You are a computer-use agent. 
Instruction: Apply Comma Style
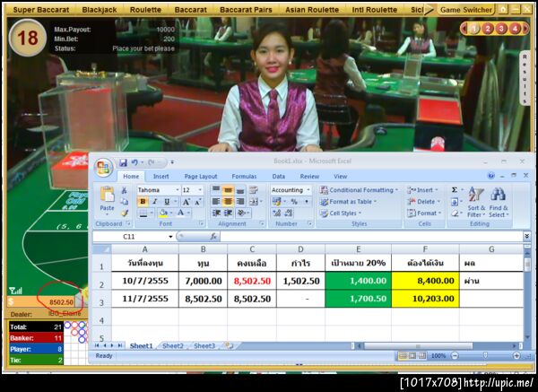(307, 202)
